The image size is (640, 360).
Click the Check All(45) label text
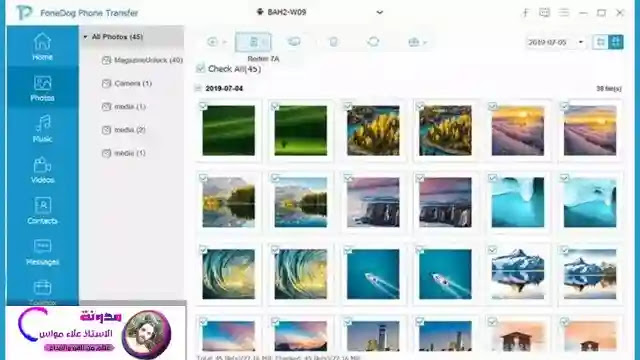click(x=235, y=69)
